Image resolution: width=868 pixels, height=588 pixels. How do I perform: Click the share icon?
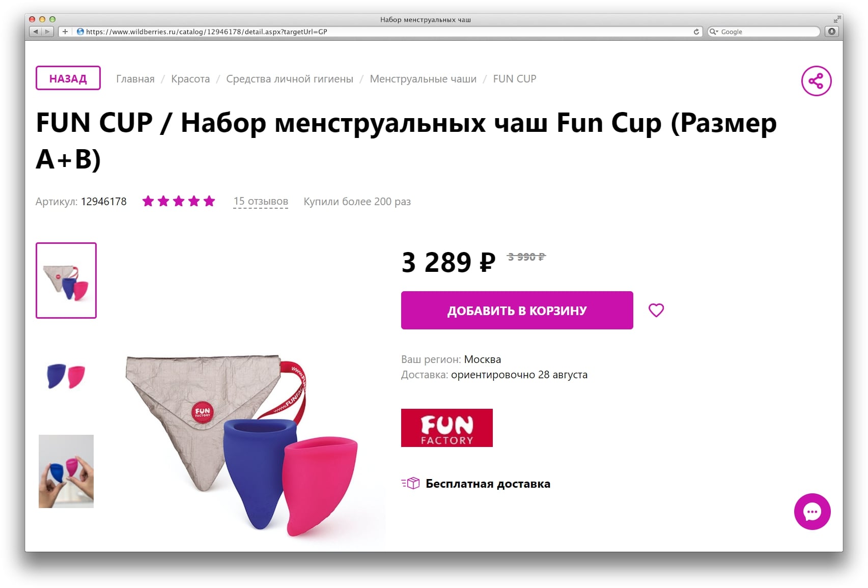click(x=816, y=81)
